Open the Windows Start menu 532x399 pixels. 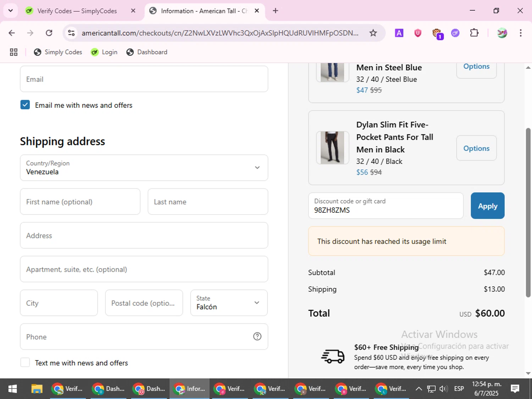[x=12, y=389]
